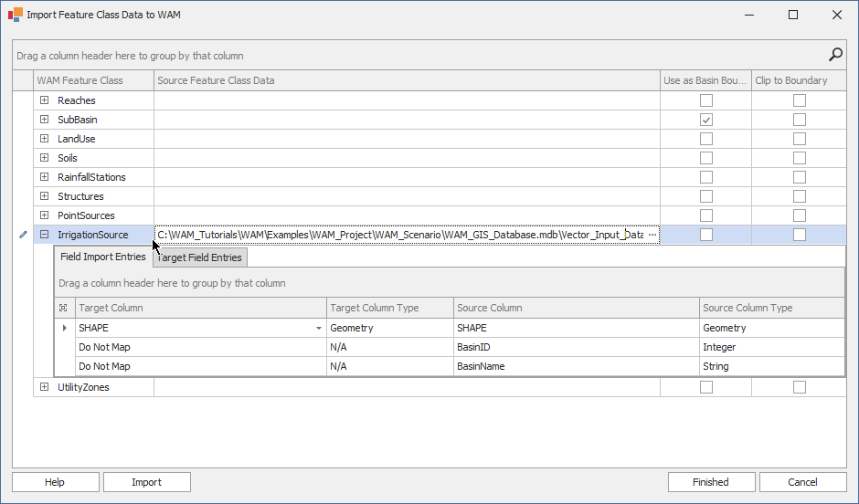The image size is (859, 504).
Task: Expand the Soils row
Action: 45,158
